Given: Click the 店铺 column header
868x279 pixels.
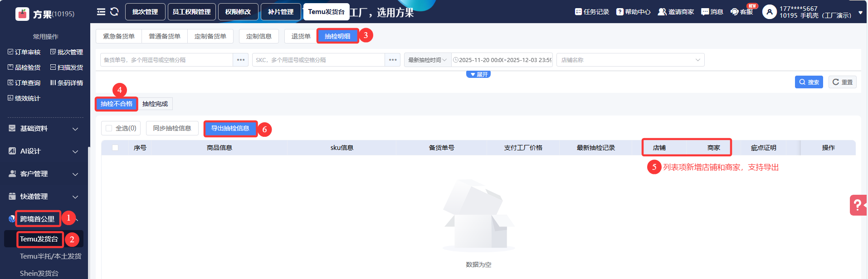Looking at the screenshot, I should pos(659,148).
